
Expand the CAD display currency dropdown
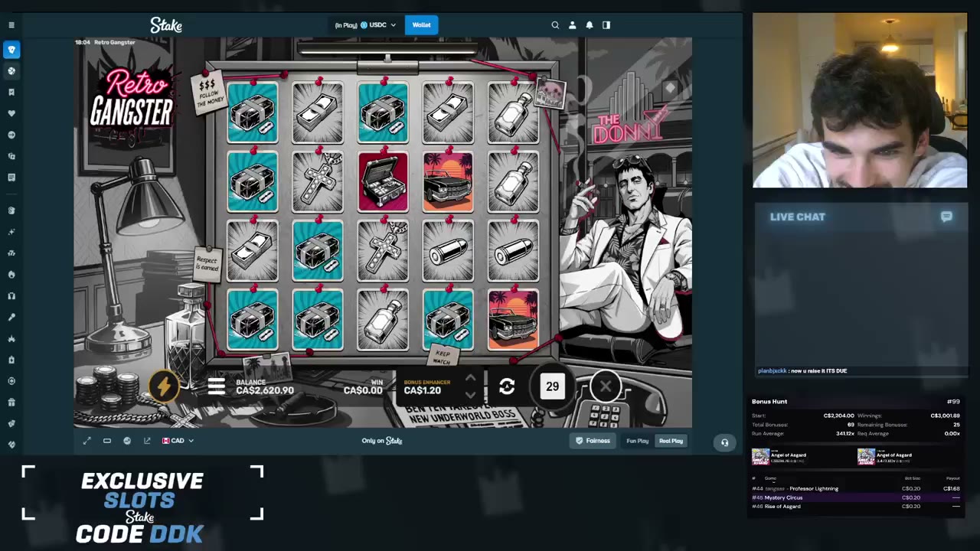[x=178, y=441]
